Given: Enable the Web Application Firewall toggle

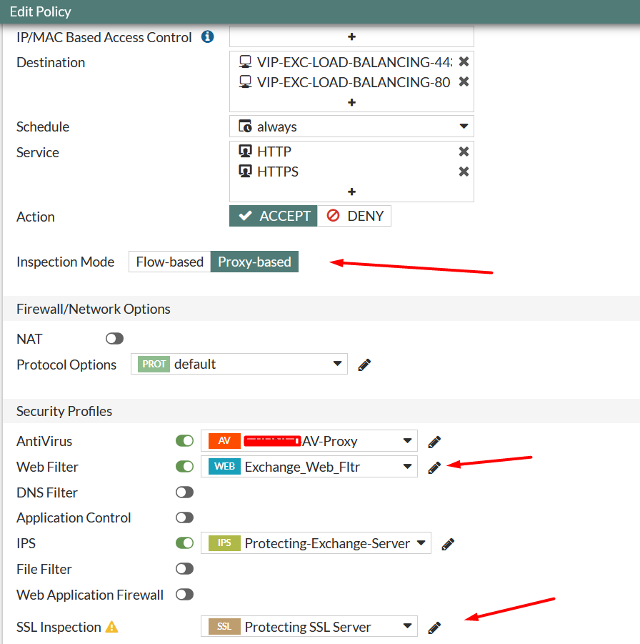Looking at the screenshot, I should pos(185,594).
